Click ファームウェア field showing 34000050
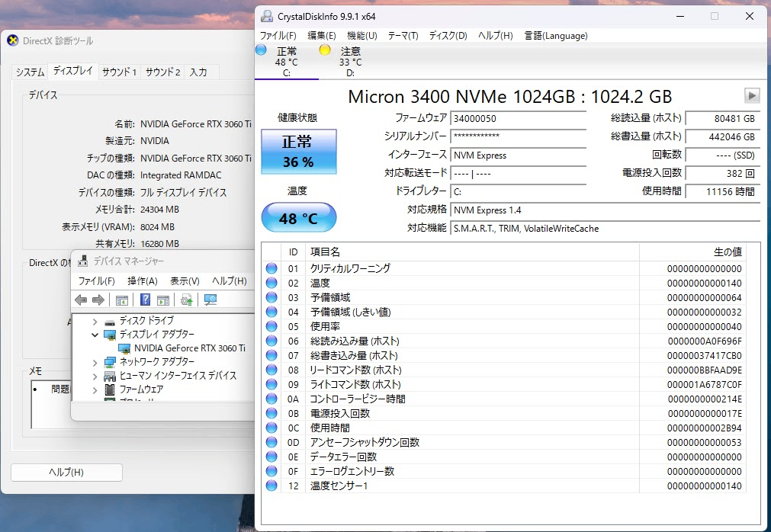 coord(519,118)
